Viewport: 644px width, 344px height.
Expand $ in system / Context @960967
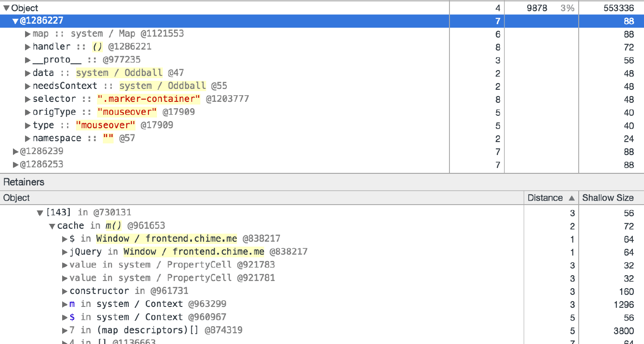click(65, 317)
